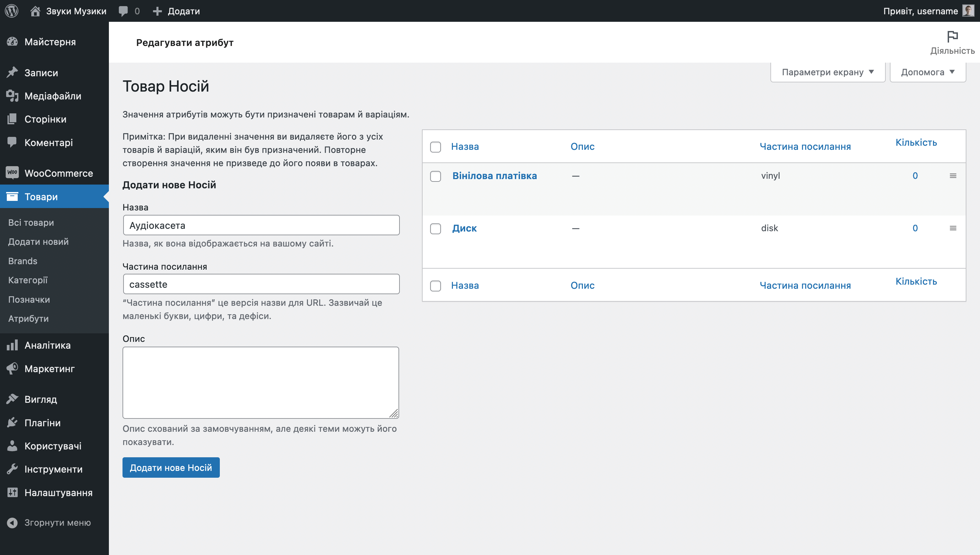Open Атрибути submenu item
Image resolution: width=980 pixels, height=555 pixels.
[x=28, y=318]
